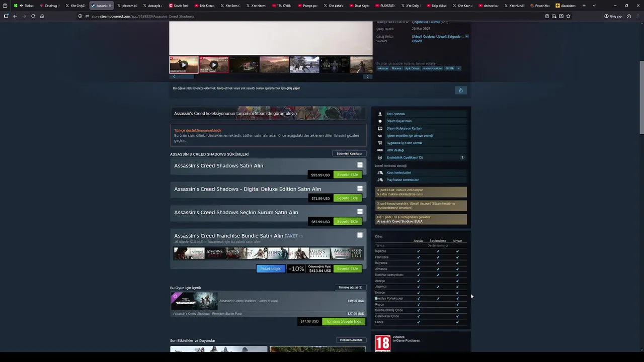Click the HDR desteği icon

click(x=380, y=150)
